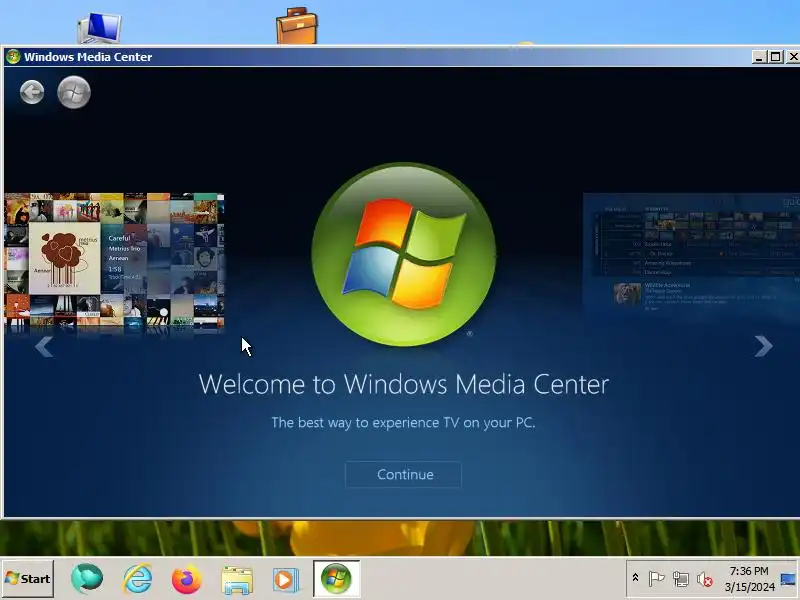Viewport: 800px width, 600px height.
Task: Open the teal globe taskbar app
Action: tap(87, 579)
